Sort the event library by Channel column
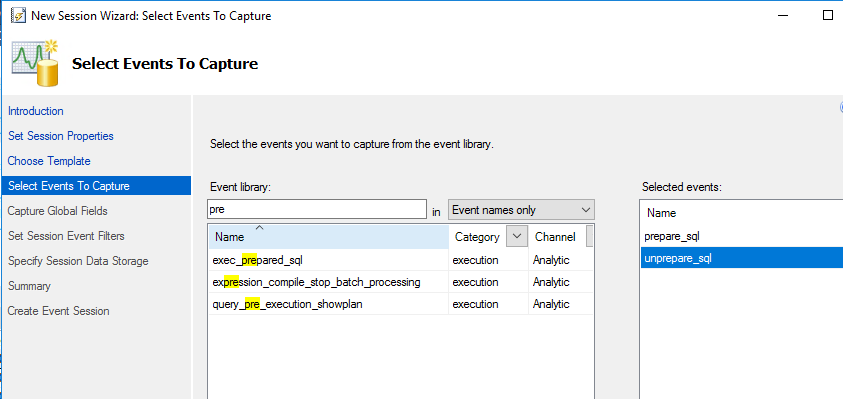Screen dimensions: 843x399 (555, 237)
